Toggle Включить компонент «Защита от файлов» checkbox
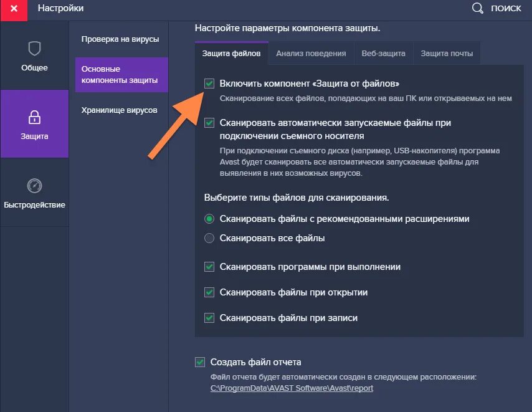The width and height of the screenshot is (532, 412). [209, 84]
